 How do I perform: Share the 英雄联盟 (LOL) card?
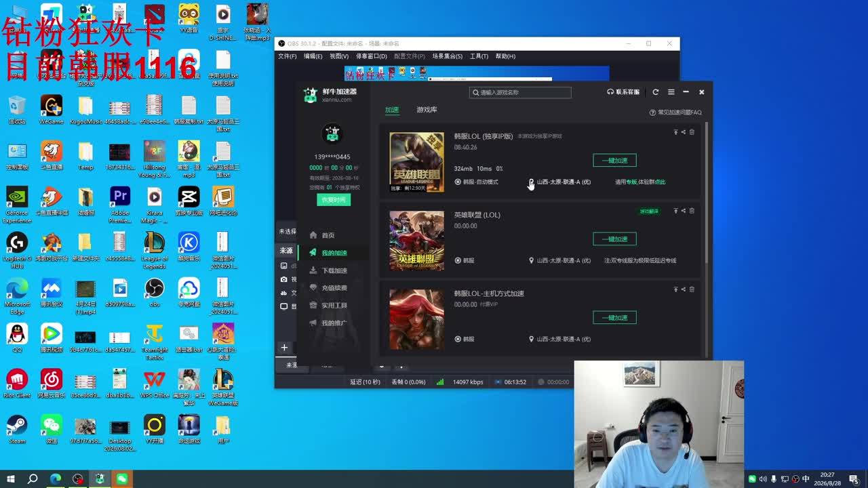tap(684, 211)
